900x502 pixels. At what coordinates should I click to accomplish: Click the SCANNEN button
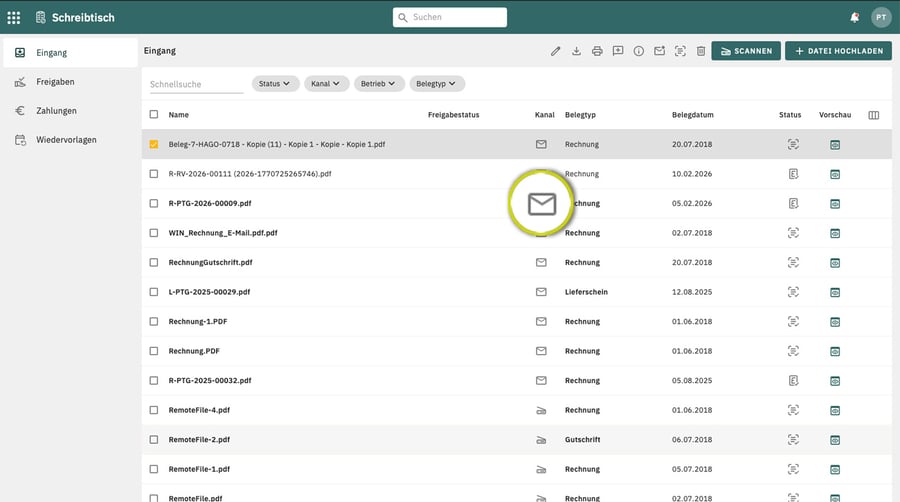(x=746, y=51)
